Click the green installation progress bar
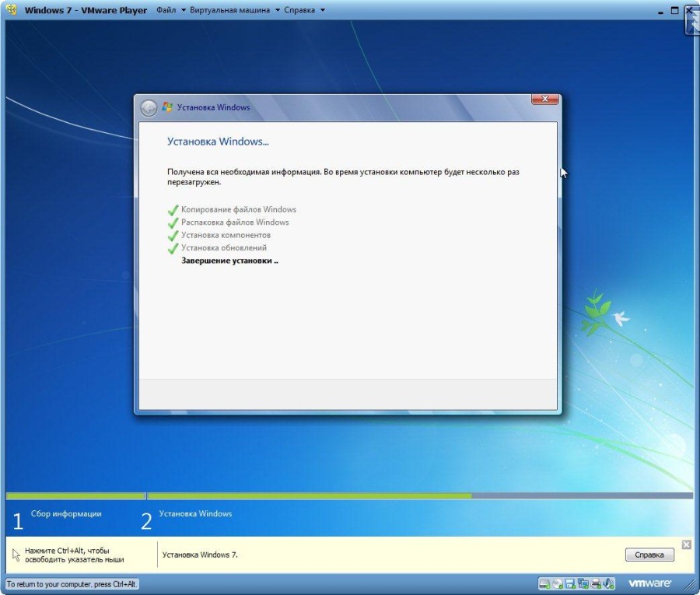 311,495
